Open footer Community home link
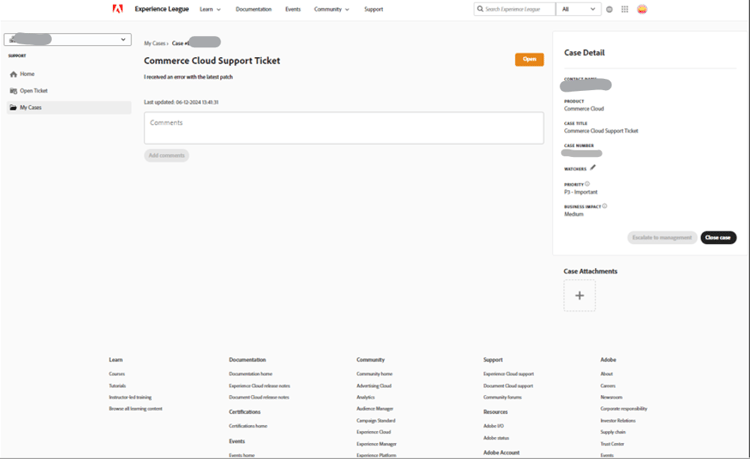 pyautogui.click(x=374, y=374)
